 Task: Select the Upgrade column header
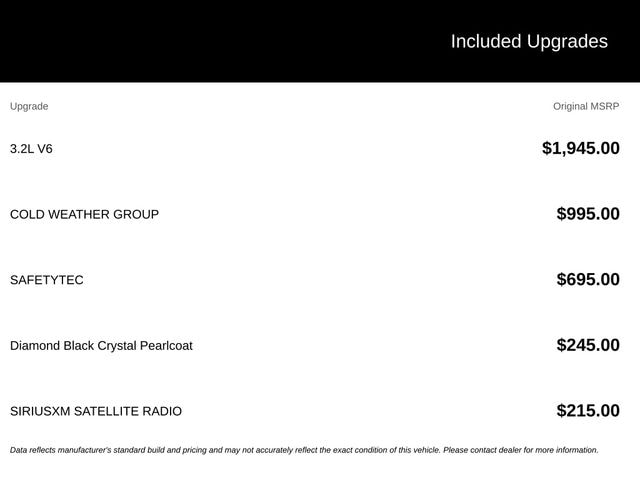pyautogui.click(x=29, y=107)
